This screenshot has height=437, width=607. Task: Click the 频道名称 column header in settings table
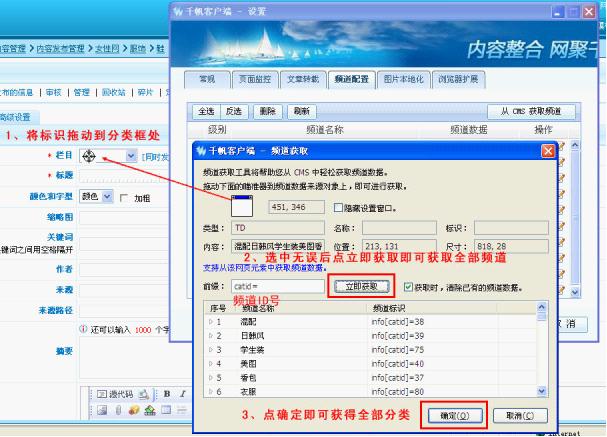(325, 130)
